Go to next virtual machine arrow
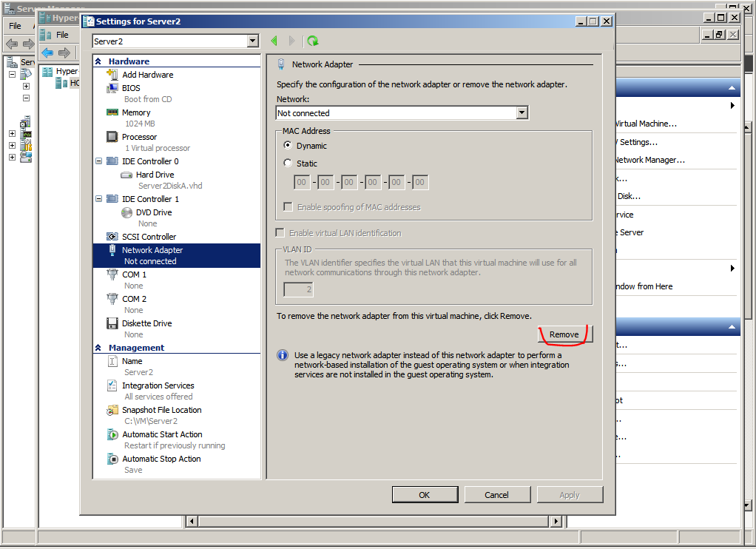Viewport: 756px width, 549px height. [291, 41]
